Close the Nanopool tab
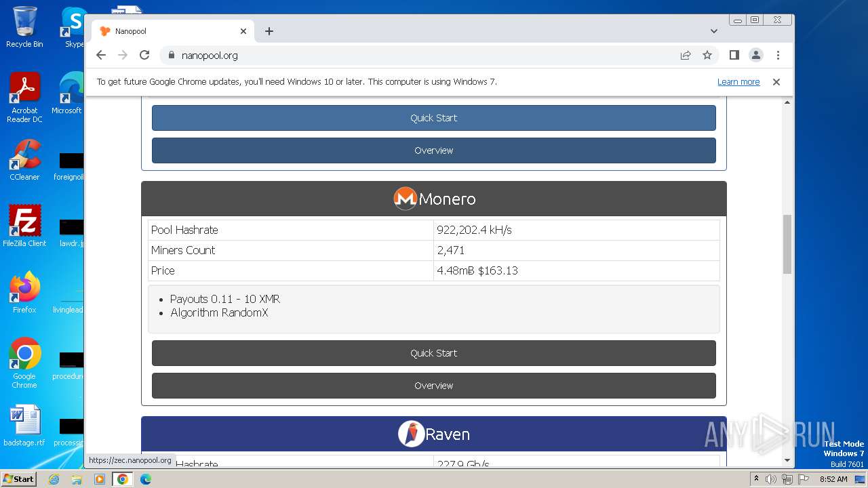 coord(243,31)
